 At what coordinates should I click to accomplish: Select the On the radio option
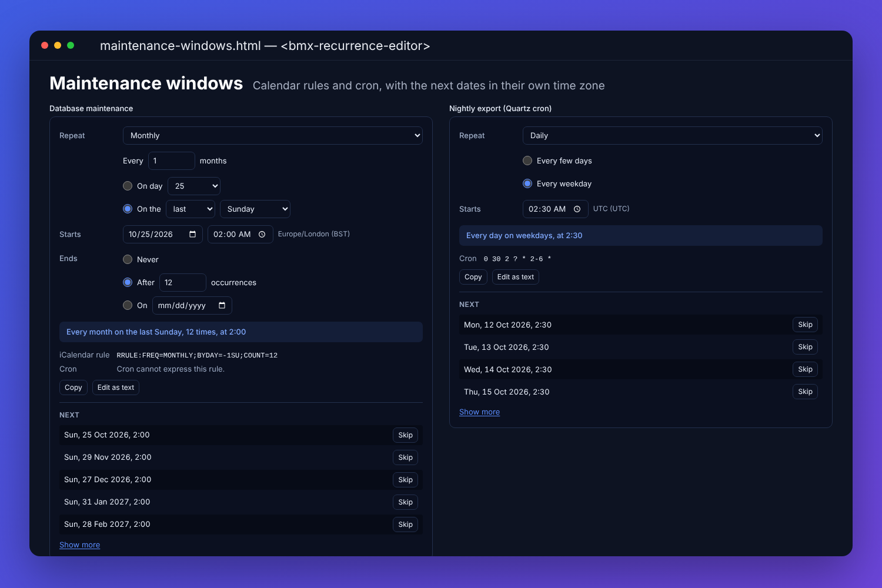[128, 209]
